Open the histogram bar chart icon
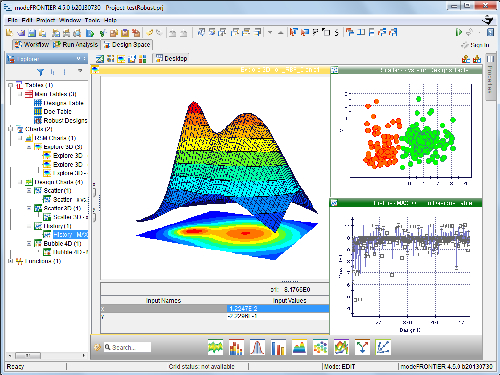 click(236, 348)
